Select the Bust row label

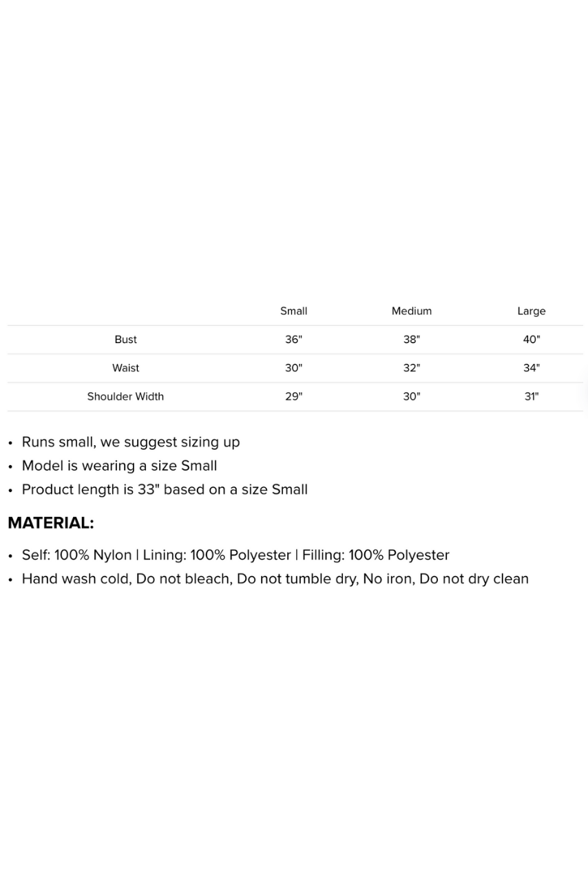[125, 339]
